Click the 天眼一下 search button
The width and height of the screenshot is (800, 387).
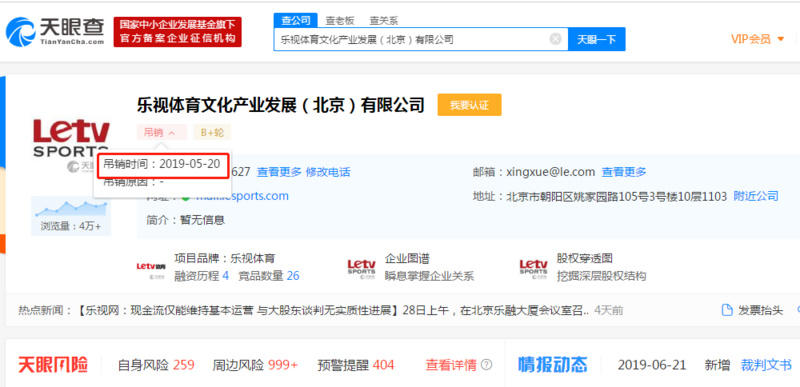[596, 39]
